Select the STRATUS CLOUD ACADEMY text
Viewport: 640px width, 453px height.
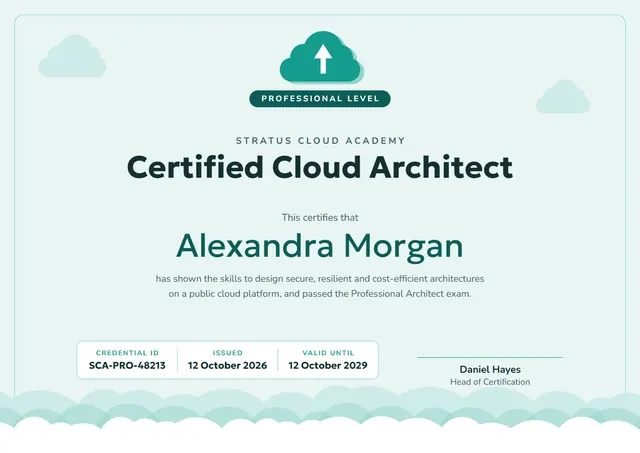tap(320, 140)
